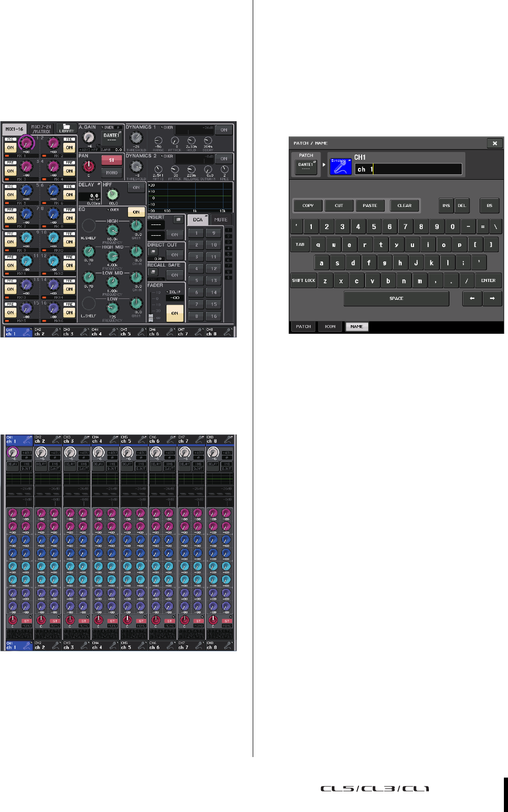
Task: Select the MIX 1 send level knob
Action: pyautogui.click(x=26, y=144)
